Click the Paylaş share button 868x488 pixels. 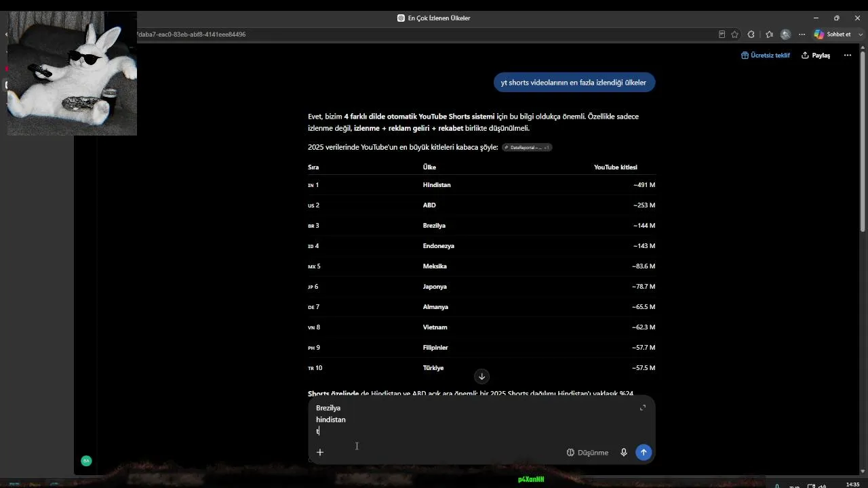[x=816, y=56]
